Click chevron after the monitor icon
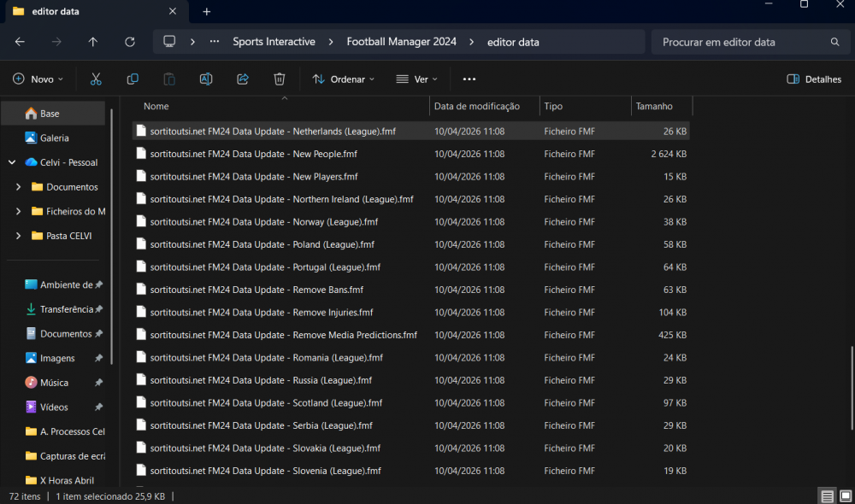 coord(192,42)
